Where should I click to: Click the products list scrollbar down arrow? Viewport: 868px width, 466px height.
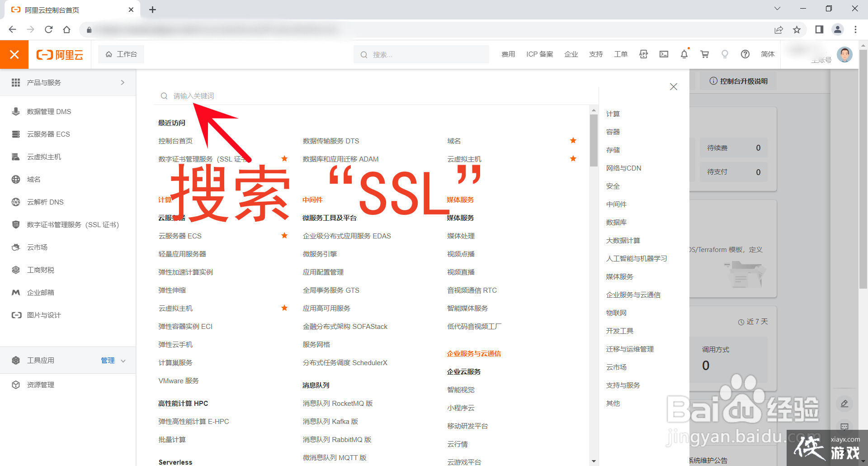[x=594, y=461]
